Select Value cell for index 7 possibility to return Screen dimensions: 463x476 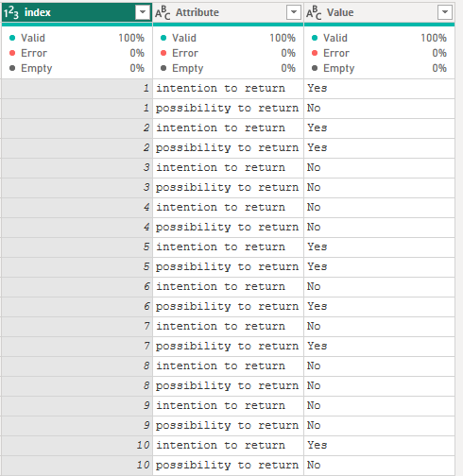point(379,347)
